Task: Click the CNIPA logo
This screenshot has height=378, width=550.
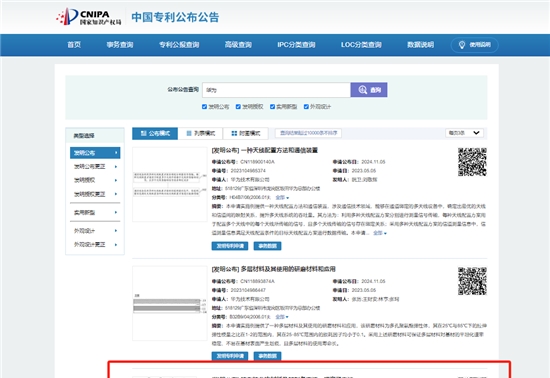Action: (x=89, y=16)
